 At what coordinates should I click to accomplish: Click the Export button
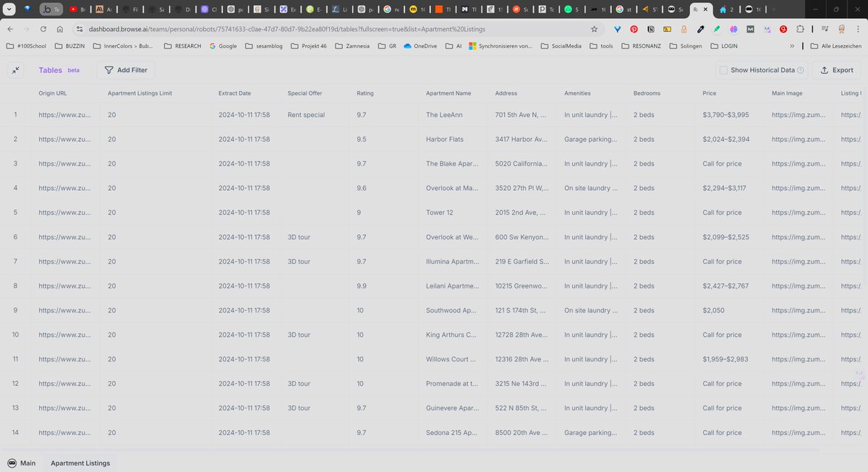pyautogui.click(x=836, y=70)
